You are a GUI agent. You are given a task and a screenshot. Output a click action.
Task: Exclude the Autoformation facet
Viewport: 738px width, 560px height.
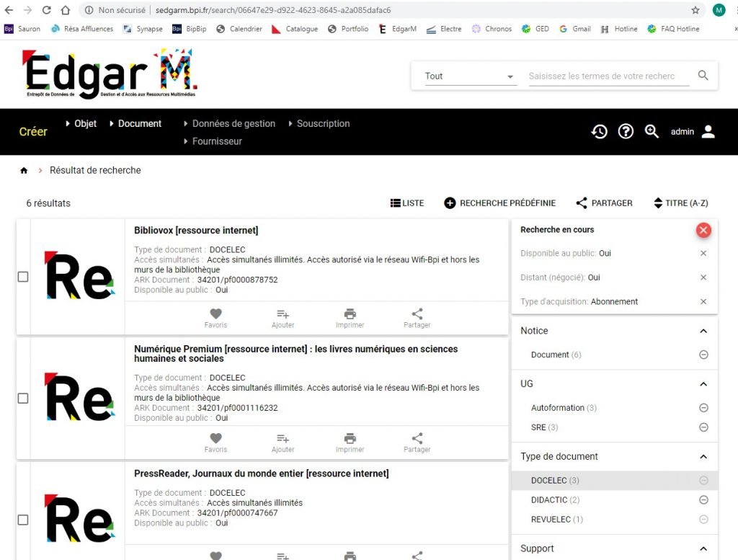point(703,408)
